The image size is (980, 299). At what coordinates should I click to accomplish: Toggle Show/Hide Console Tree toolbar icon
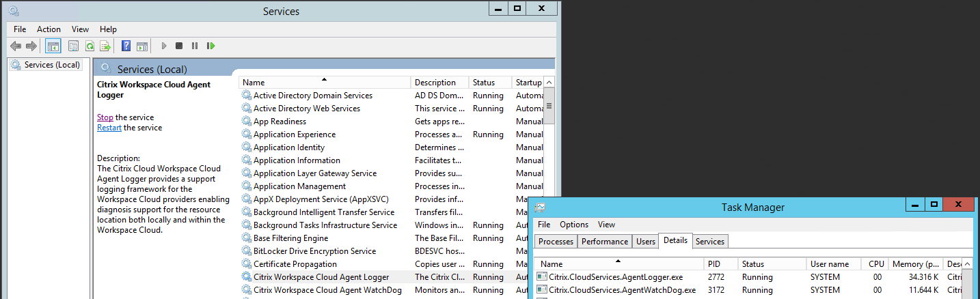click(x=53, y=46)
